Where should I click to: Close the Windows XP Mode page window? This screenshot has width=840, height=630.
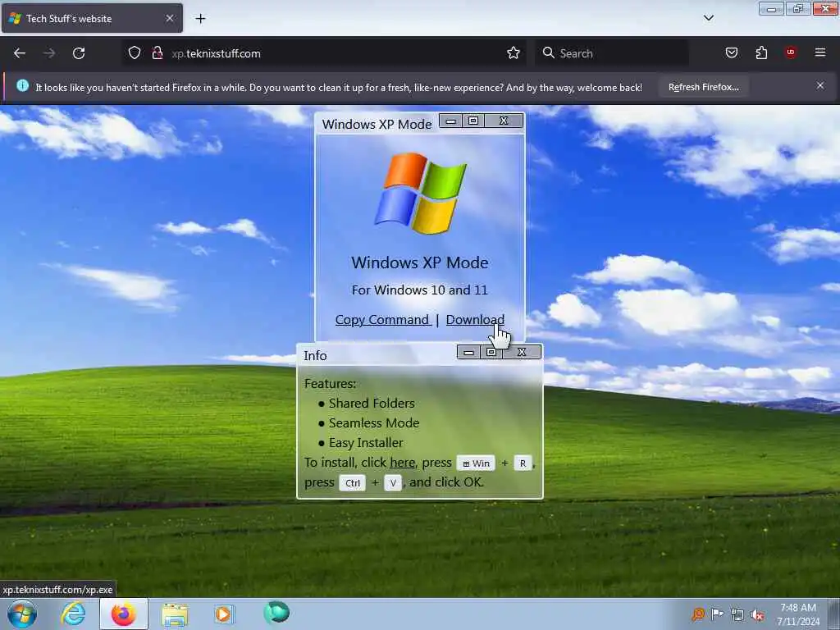click(x=504, y=121)
